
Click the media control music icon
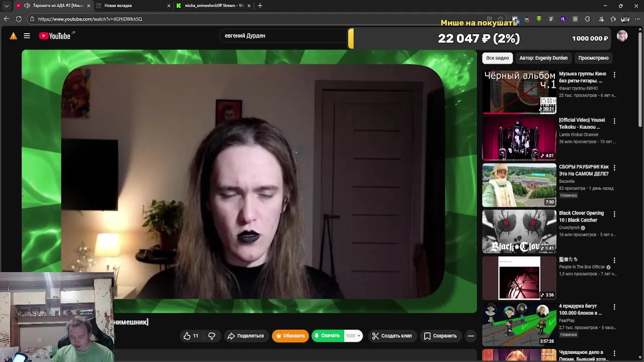[601, 19]
